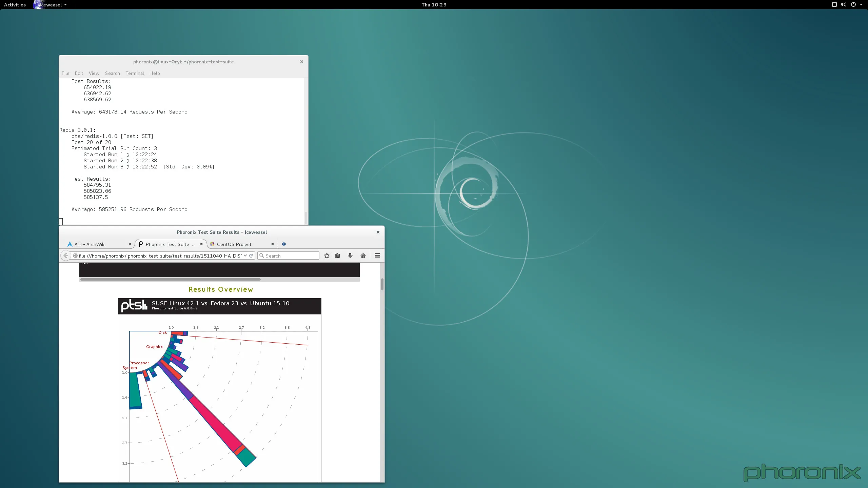The width and height of the screenshot is (868, 488).
Task: Open the system power menu arrow
Action: pos(861,4)
